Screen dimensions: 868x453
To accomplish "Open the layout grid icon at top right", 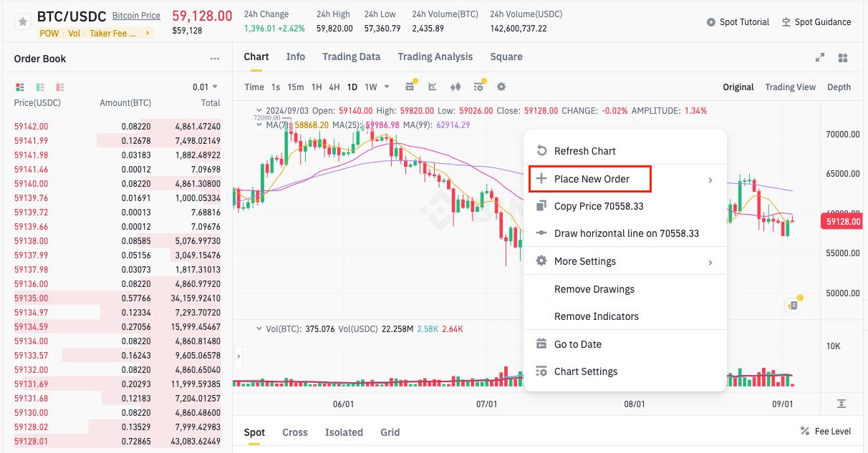I will pos(843,58).
